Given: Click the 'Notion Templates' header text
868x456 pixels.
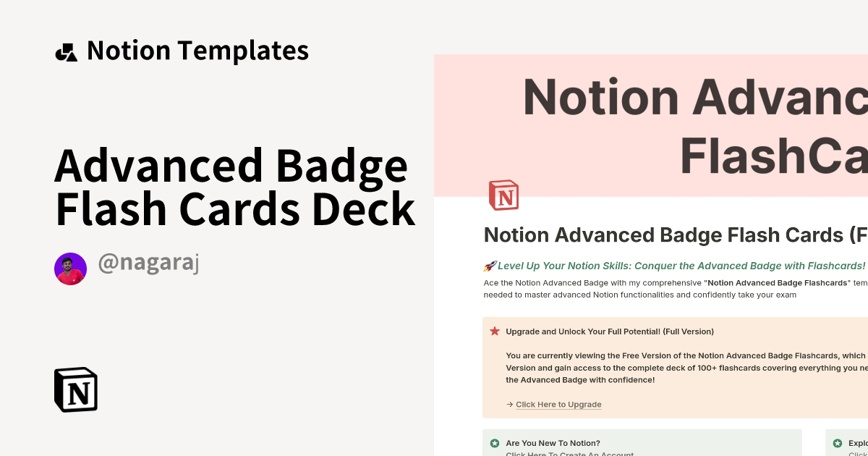Looking at the screenshot, I should (x=197, y=50).
